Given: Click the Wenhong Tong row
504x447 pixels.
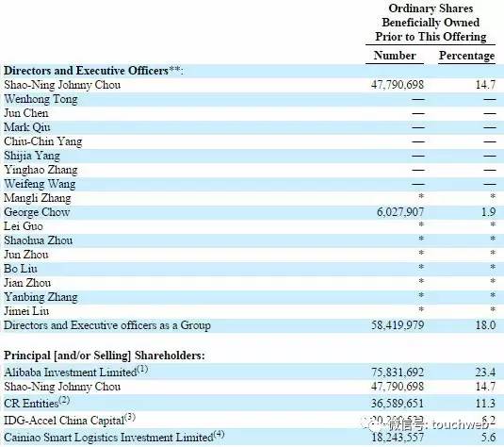Looking at the screenshot, I should coord(252,99).
